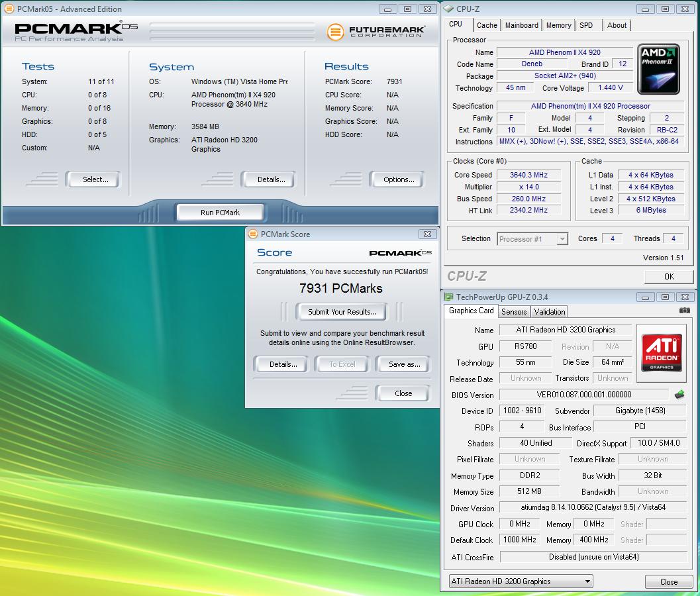Switch to the Mainboard tab in CPU-Z
Screen dimensions: 700x596
point(521,25)
